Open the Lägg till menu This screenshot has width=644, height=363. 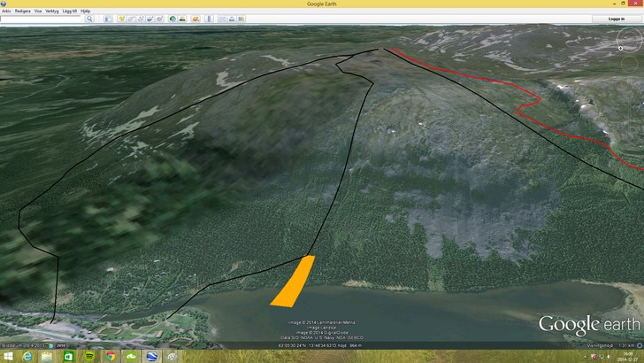(68, 12)
